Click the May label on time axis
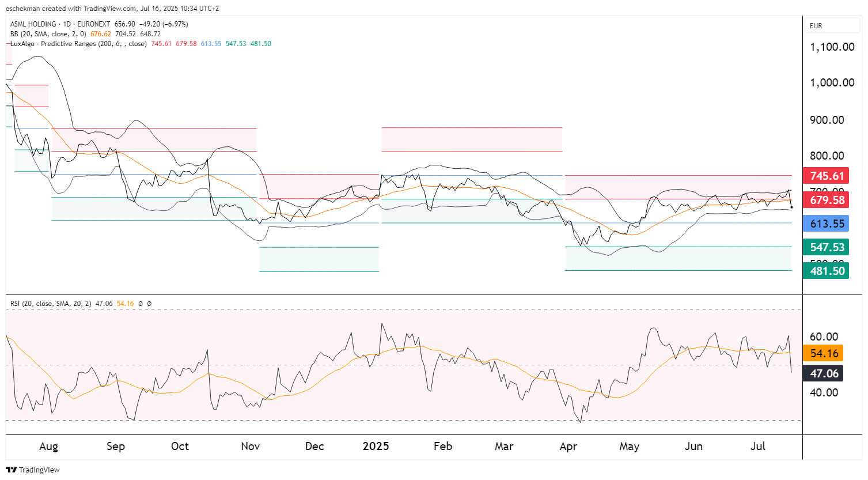This screenshot has width=868, height=480. click(x=629, y=447)
